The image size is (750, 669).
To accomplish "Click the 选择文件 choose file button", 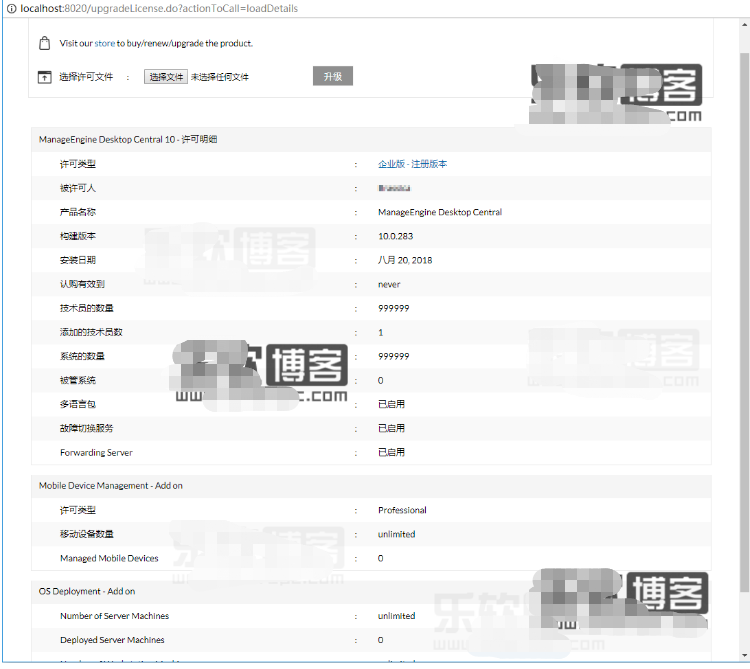I will (x=165, y=77).
